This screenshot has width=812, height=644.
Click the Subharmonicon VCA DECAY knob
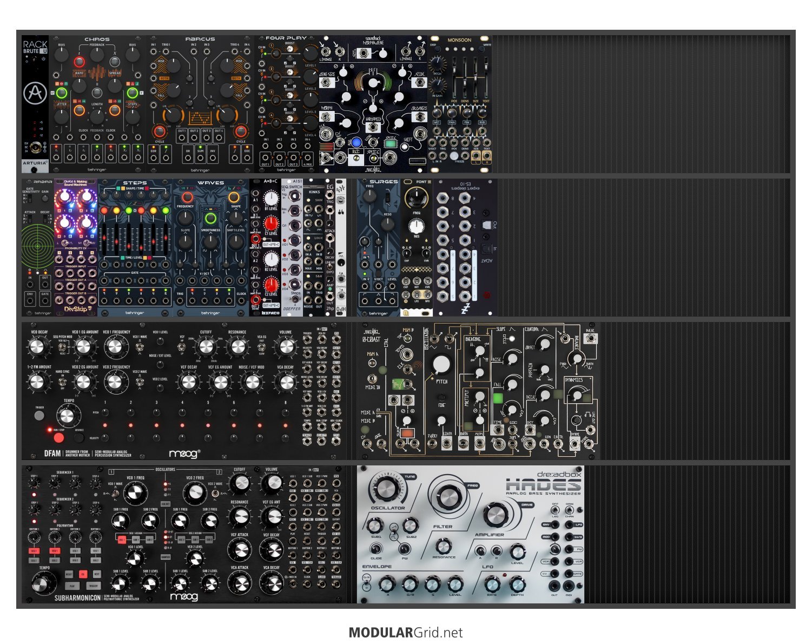pos(272,583)
